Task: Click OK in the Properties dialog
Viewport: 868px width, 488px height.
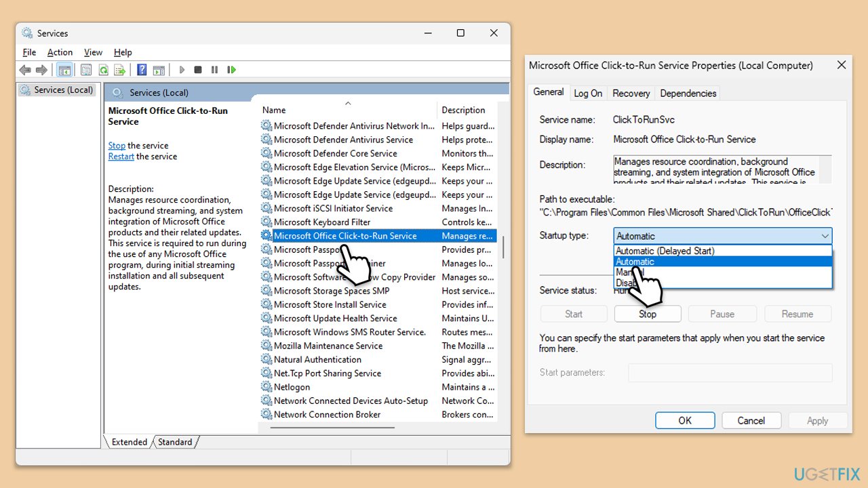Action: click(x=685, y=420)
